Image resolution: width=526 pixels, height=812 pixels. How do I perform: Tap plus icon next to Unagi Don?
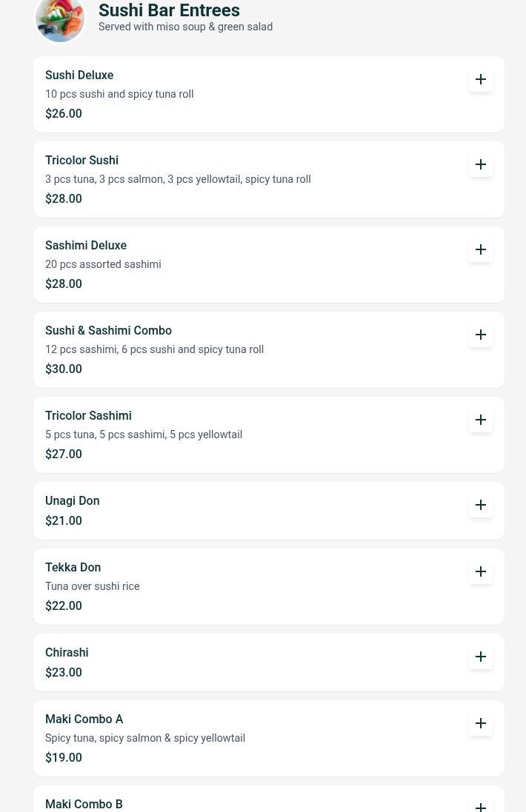(x=481, y=505)
